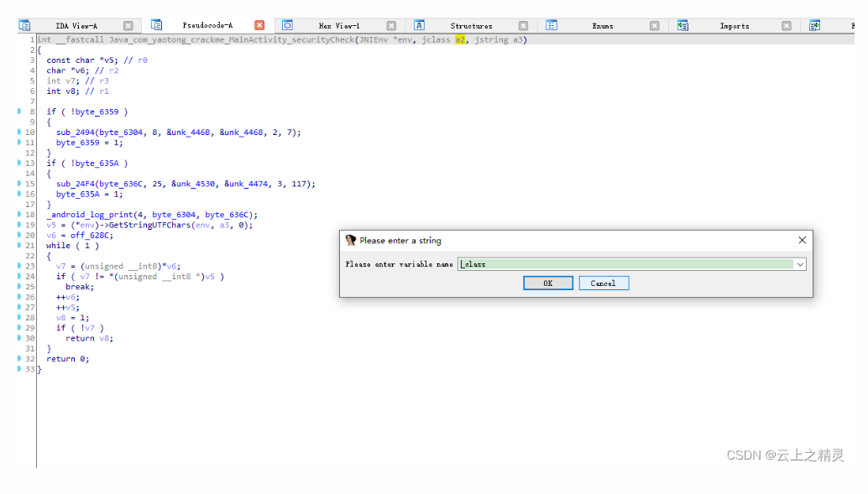This screenshot has width=868, height=494.
Task: Open the Hex View-1 tab
Action: point(339,26)
